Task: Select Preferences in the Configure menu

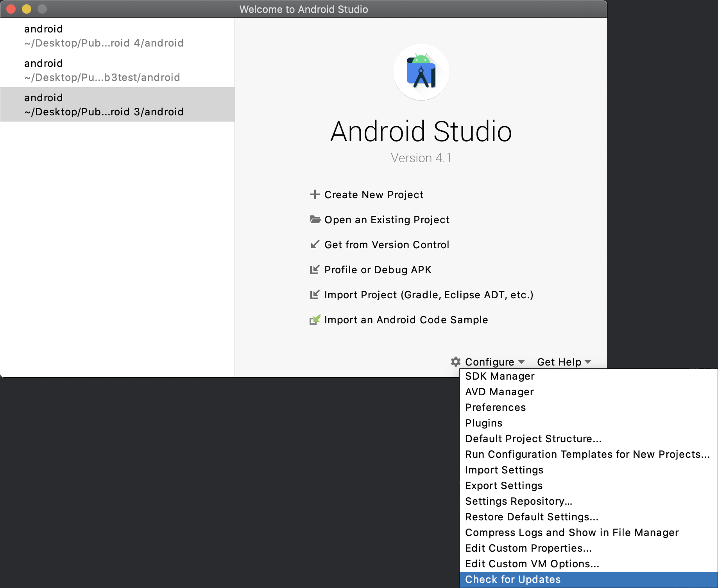Action: pos(589,407)
